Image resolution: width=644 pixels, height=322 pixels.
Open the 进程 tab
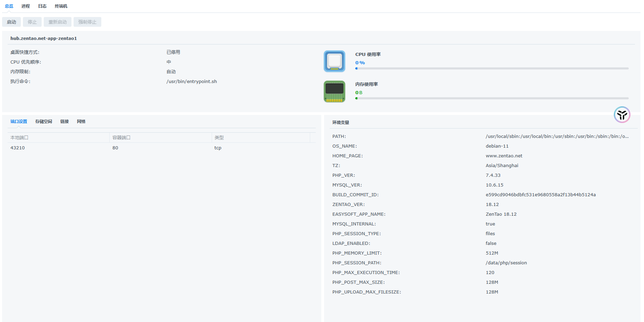(x=26, y=6)
